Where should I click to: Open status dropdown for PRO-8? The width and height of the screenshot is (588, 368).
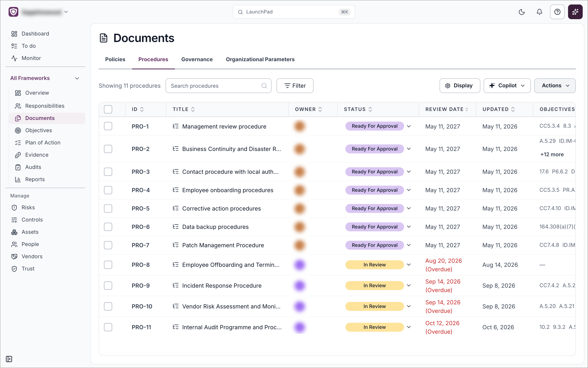coord(409,265)
